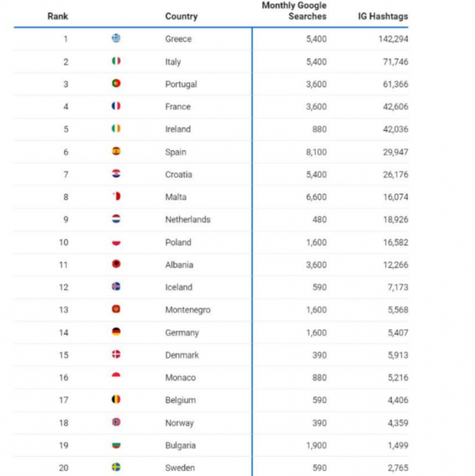Click the Spain flag icon
The image size is (475, 476).
[116, 151]
